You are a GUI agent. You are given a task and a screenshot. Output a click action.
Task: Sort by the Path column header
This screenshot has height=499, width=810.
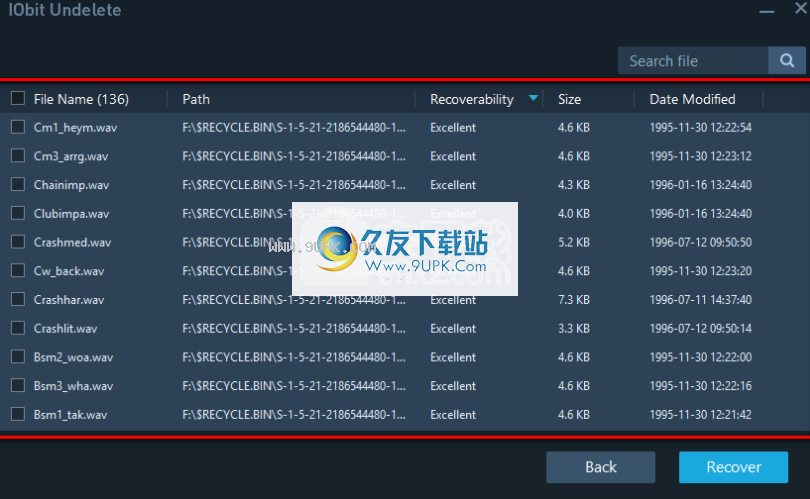[196, 99]
